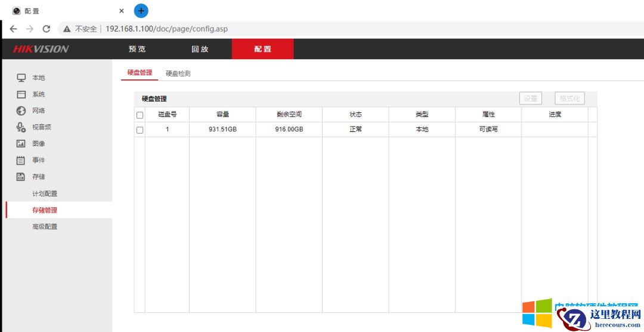Click the 进度 column header

[x=555, y=115]
